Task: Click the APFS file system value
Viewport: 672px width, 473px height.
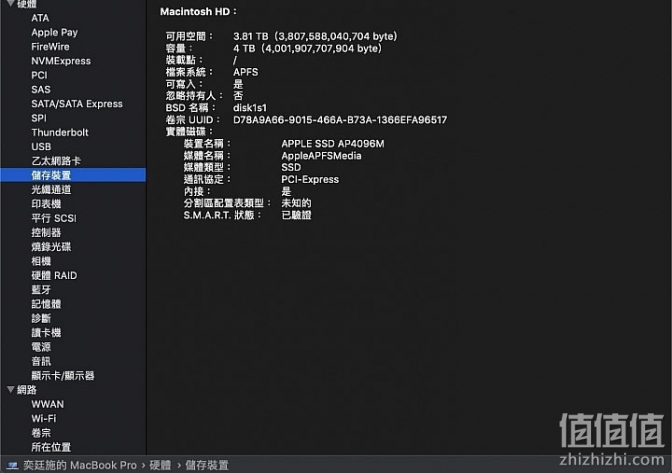Action: 246,72
